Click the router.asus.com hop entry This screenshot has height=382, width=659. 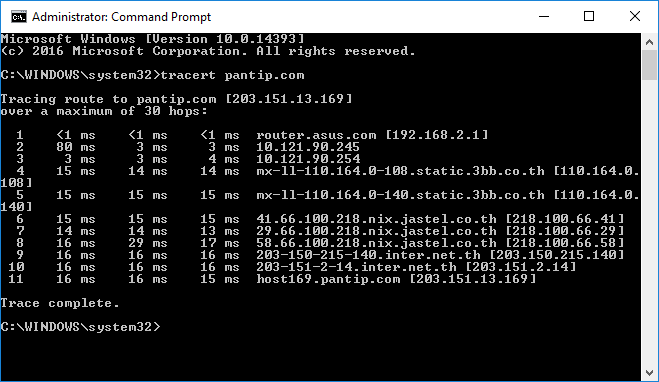pos(372,135)
